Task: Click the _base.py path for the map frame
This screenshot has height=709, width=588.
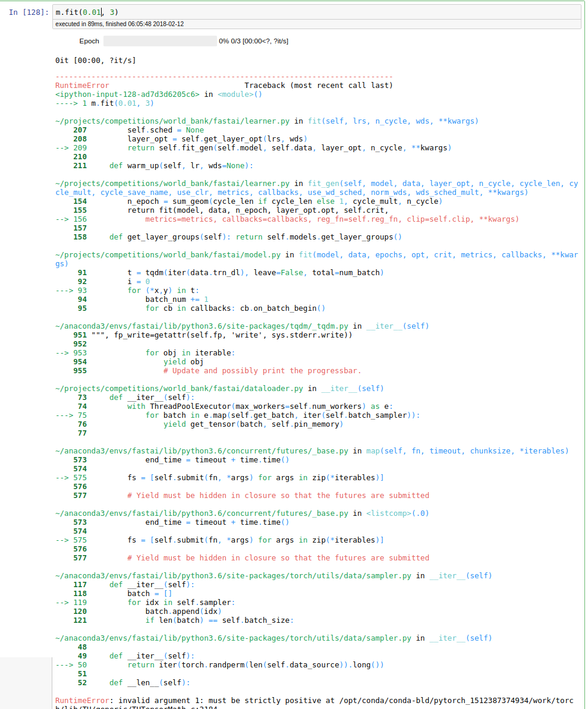Action: (x=202, y=451)
